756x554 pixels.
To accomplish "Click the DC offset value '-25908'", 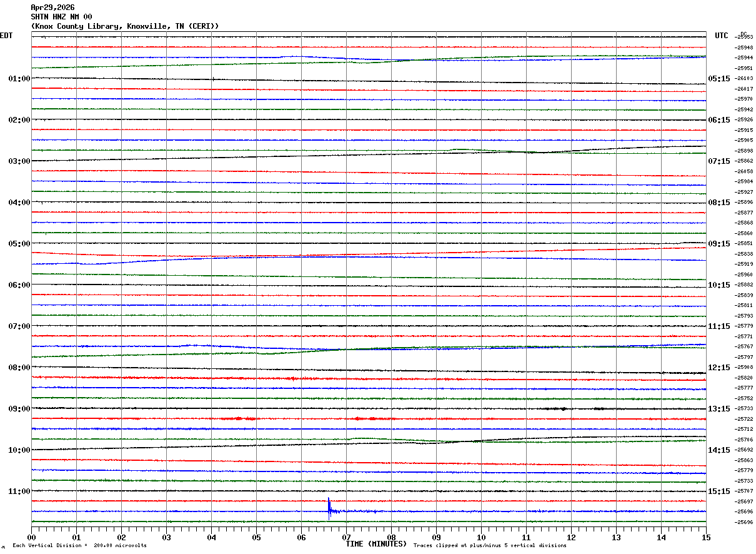I will pyautogui.click(x=744, y=367).
